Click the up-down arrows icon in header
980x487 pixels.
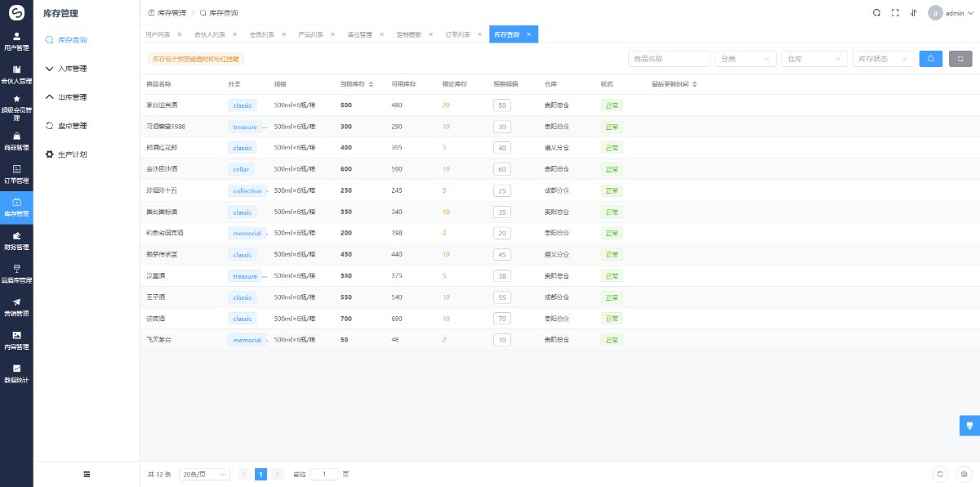coord(913,12)
